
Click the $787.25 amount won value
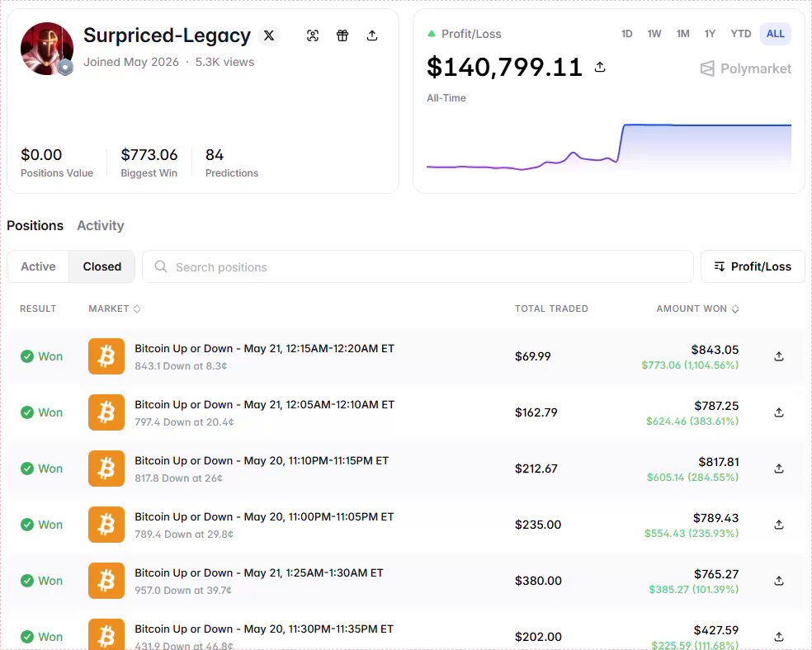pyautogui.click(x=716, y=406)
